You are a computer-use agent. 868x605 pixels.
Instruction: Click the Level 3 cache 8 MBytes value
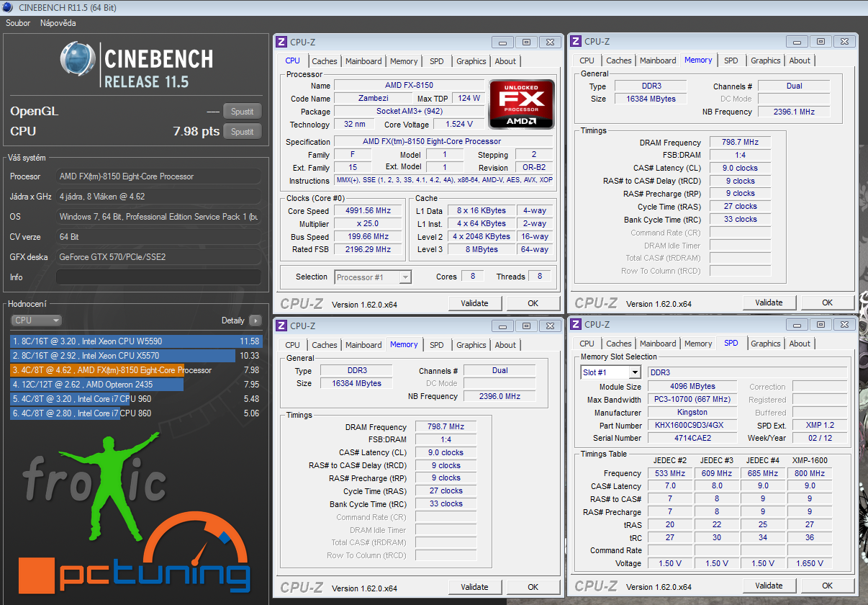click(x=482, y=249)
